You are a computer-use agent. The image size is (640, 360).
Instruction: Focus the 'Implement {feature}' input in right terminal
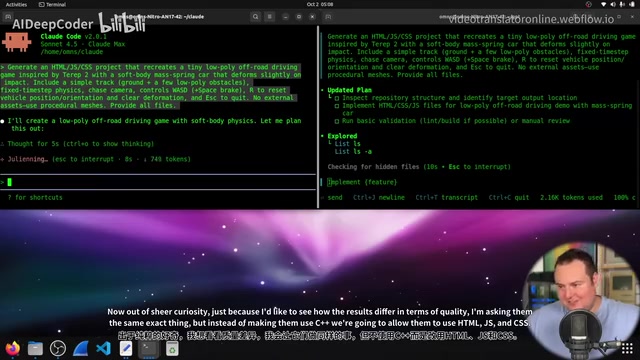pyautogui.click(x=362, y=182)
